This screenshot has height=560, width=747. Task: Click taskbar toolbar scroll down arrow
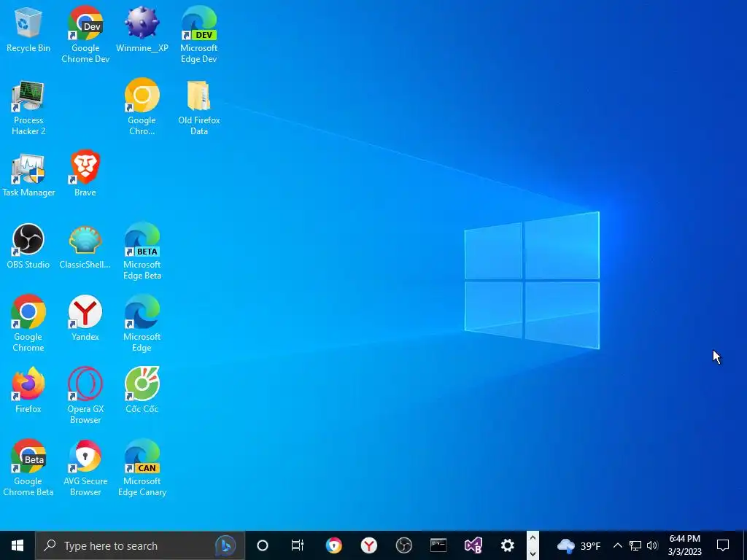coord(533,553)
